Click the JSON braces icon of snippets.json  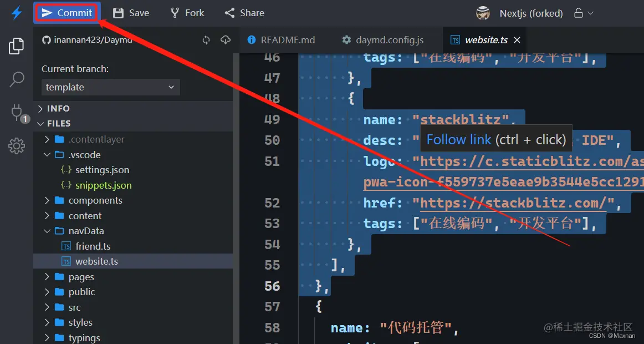[x=66, y=185]
